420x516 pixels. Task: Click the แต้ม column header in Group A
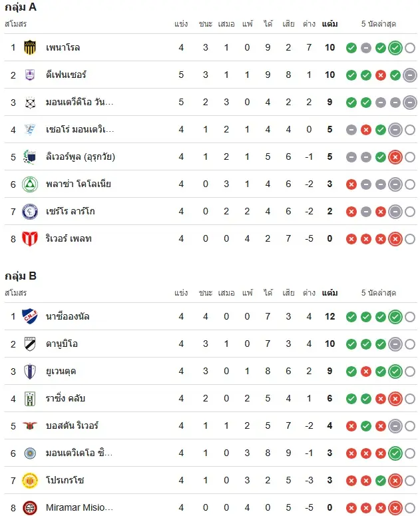tap(329, 24)
